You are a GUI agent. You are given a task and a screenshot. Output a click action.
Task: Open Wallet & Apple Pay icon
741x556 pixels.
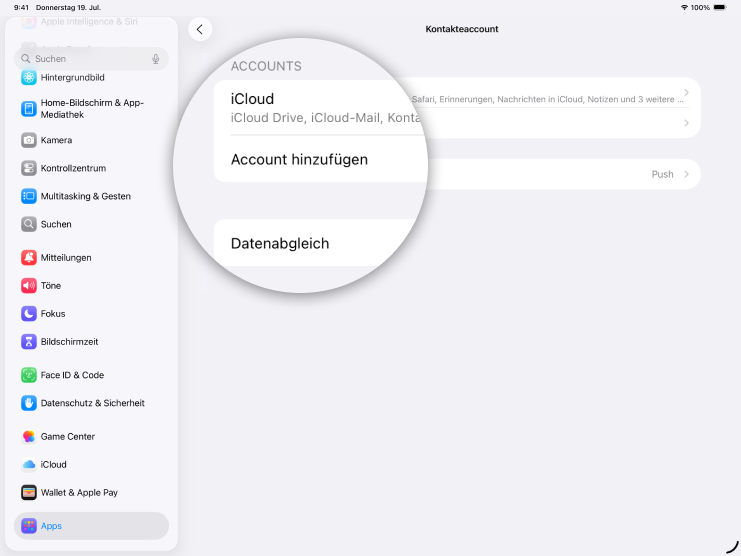(x=29, y=493)
